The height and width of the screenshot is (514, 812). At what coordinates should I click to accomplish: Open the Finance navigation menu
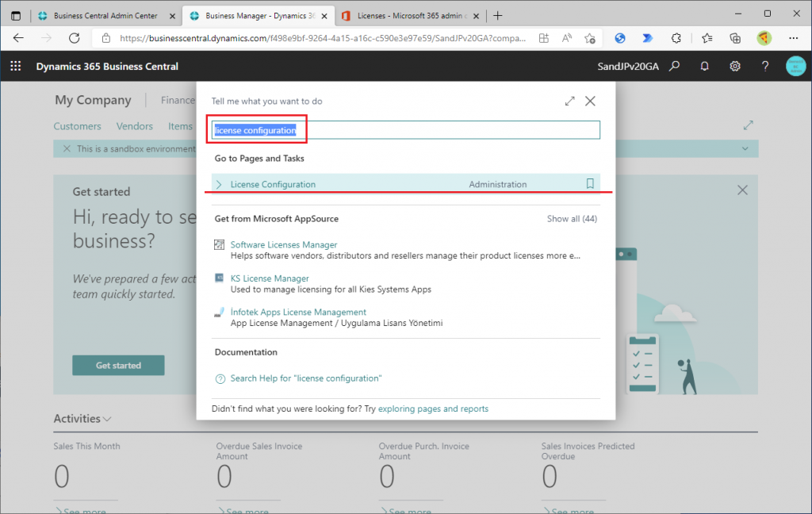(178, 100)
